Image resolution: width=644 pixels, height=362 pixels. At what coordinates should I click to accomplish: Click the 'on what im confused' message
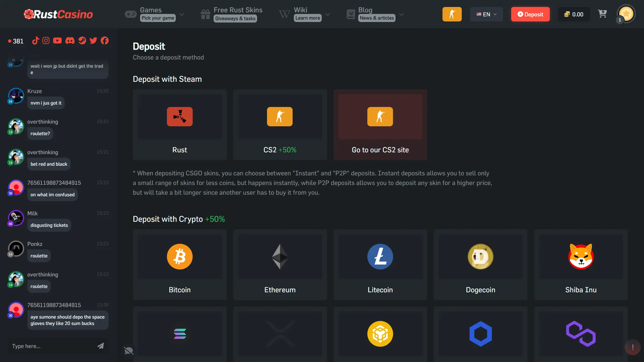[x=53, y=195]
